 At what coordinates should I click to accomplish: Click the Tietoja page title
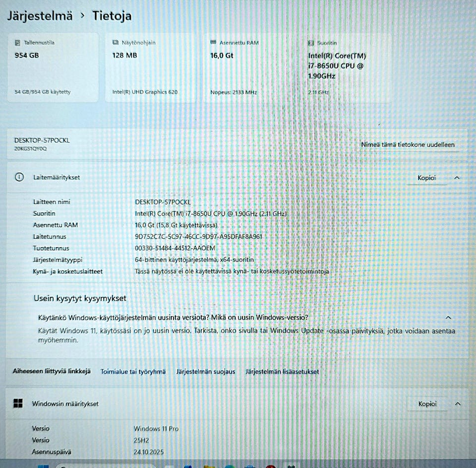tap(112, 16)
